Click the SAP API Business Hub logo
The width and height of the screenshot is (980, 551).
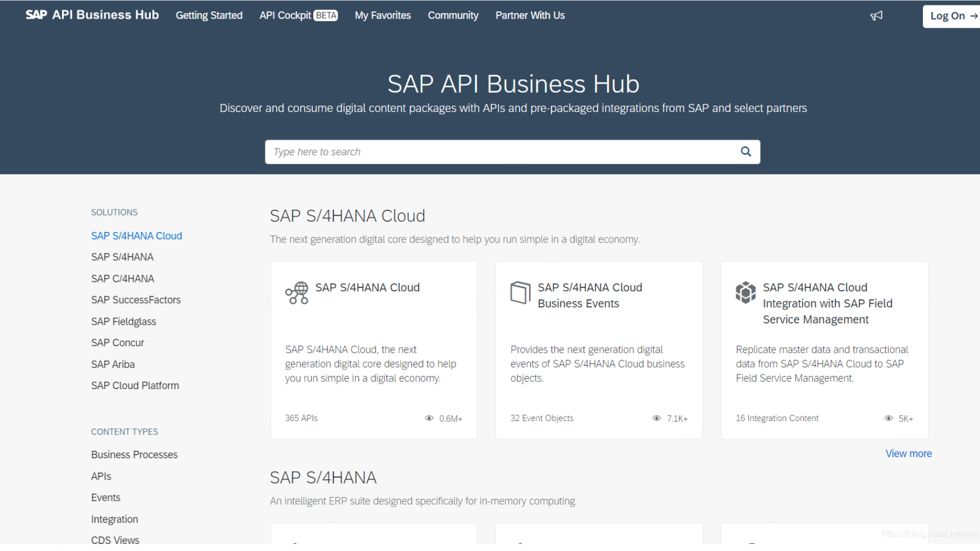[92, 15]
